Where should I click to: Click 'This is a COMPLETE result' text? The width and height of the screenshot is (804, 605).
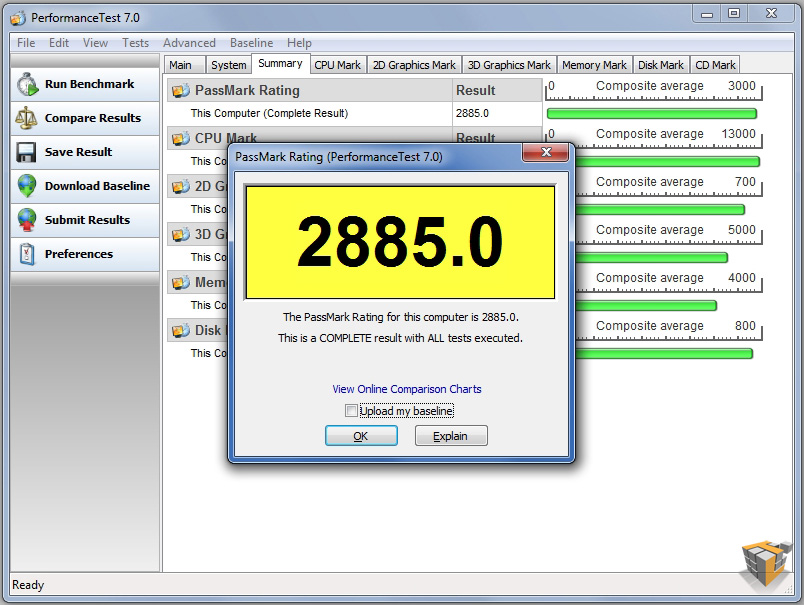tap(400, 338)
